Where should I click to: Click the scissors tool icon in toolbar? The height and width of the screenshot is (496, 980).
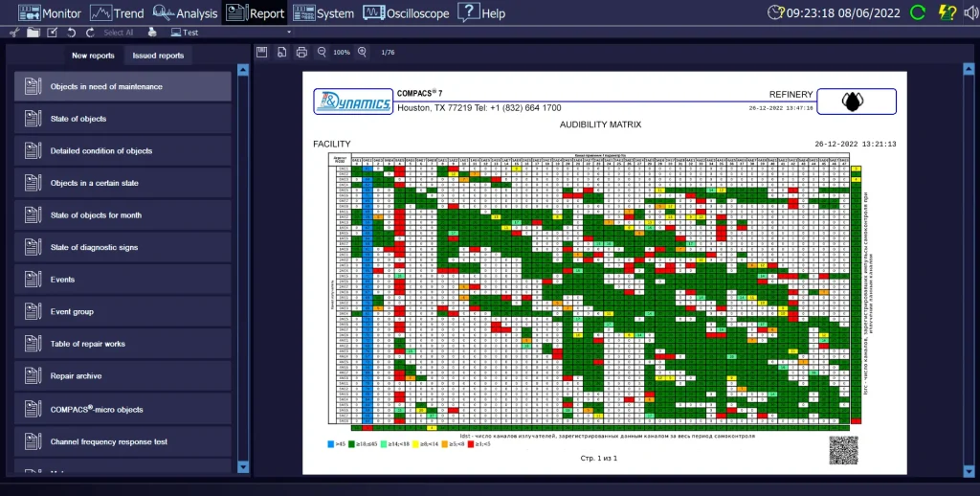14,33
